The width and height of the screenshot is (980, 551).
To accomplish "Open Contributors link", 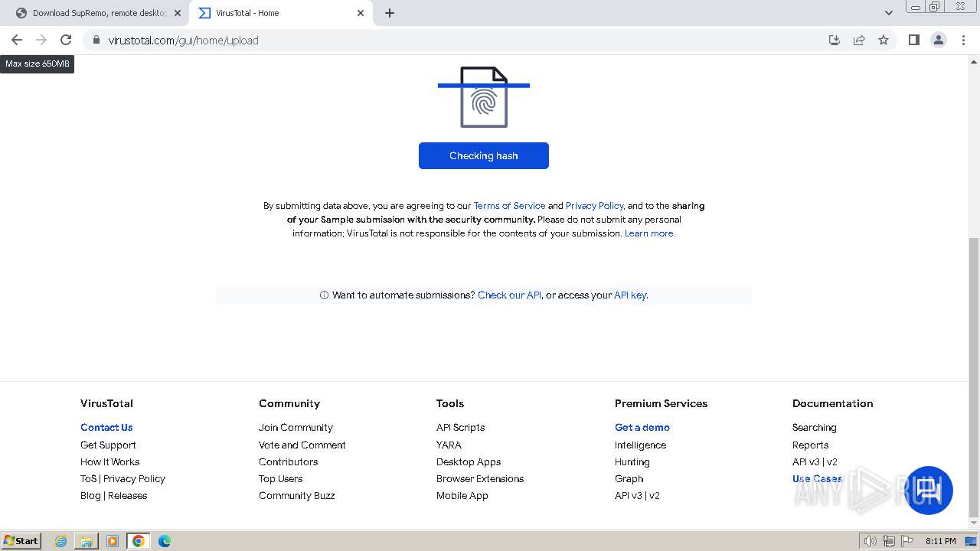I will pos(288,461).
